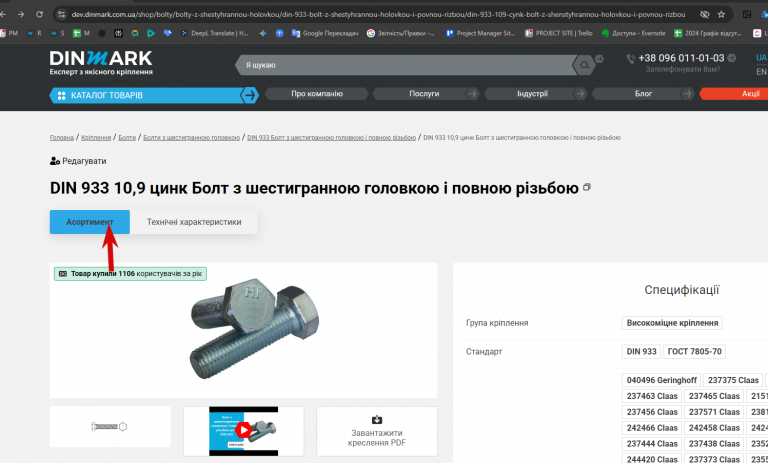Click the browser address bar URL
The height and width of the screenshot is (463, 768).
point(378,14)
